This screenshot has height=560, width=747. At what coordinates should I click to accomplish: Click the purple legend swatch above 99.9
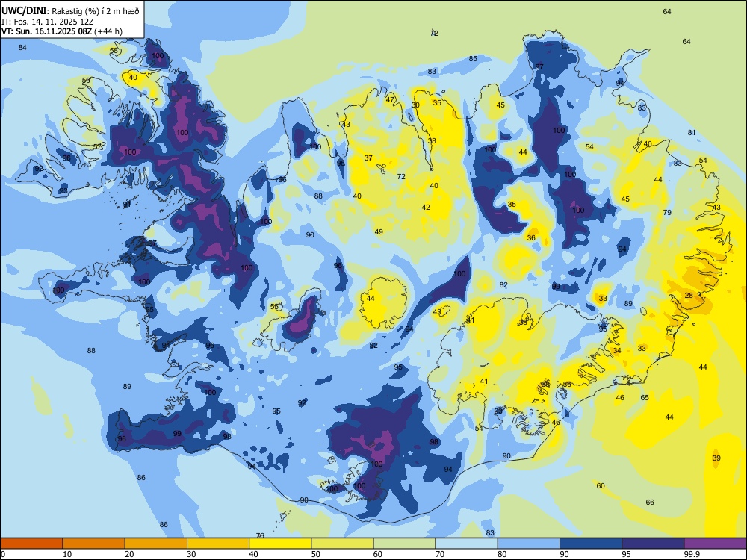click(715, 544)
